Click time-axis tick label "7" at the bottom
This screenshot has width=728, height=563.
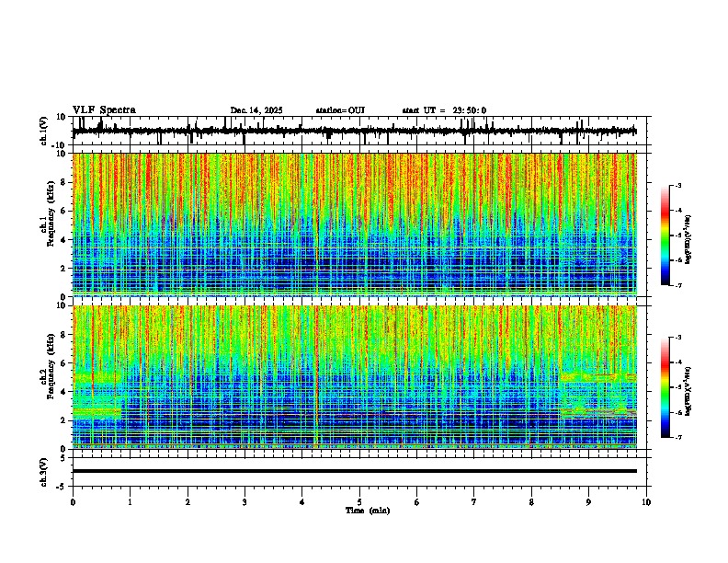pyautogui.click(x=474, y=502)
